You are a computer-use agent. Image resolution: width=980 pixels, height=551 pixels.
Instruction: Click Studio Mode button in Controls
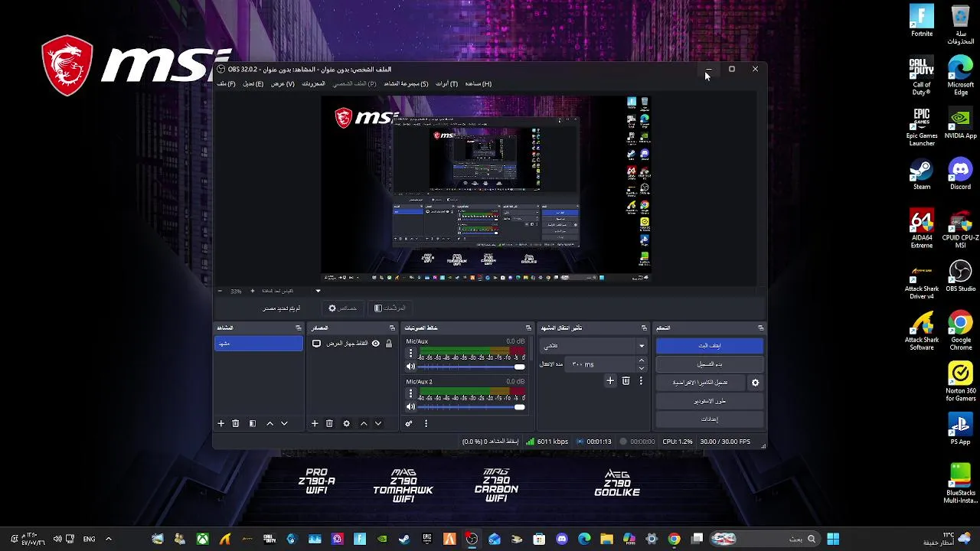click(710, 401)
